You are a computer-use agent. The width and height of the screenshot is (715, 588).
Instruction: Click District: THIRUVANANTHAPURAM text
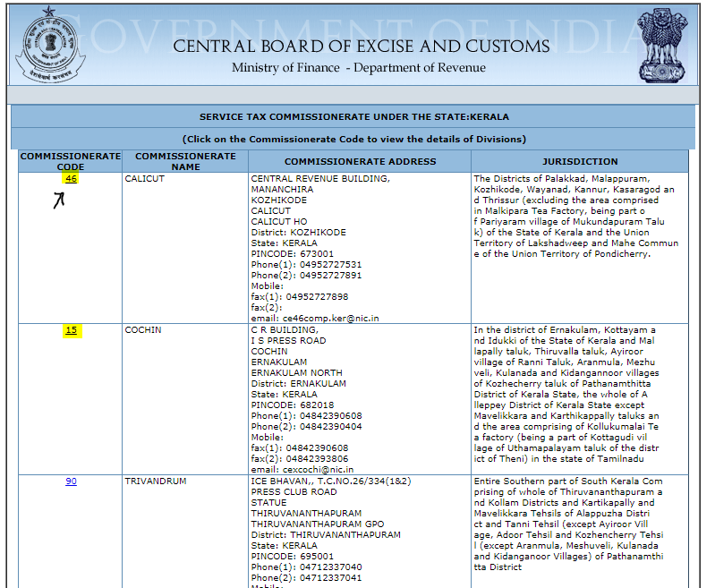click(326, 534)
